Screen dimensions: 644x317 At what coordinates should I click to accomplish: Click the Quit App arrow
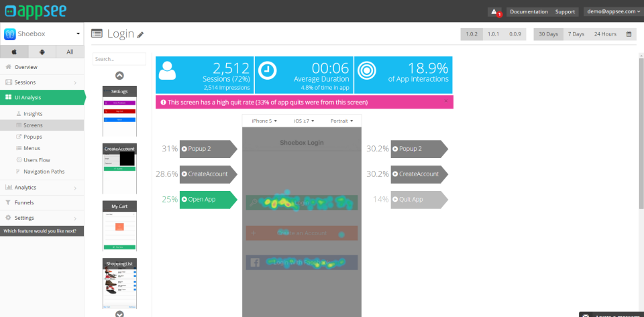419,200
